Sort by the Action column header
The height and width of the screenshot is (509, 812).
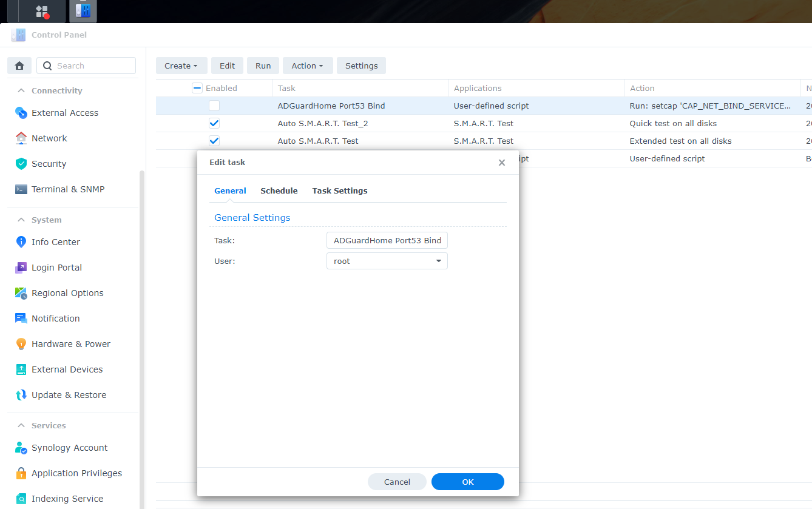(x=712, y=88)
